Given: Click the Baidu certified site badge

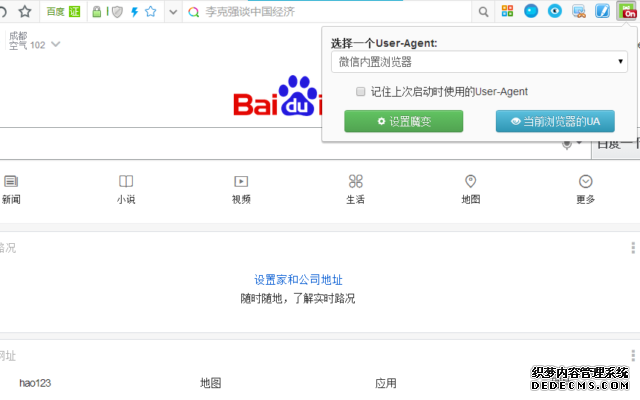Looking at the screenshot, I should (x=63, y=11).
